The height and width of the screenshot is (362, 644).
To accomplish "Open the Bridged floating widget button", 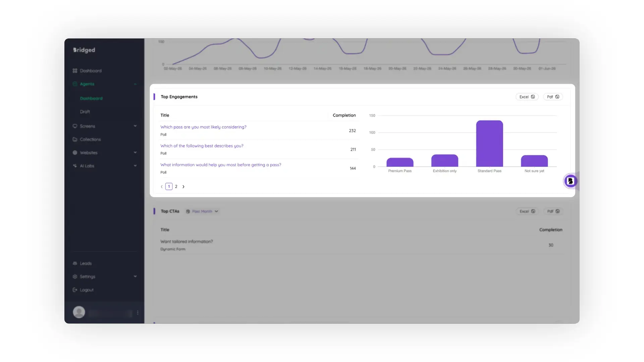I will coord(570,181).
